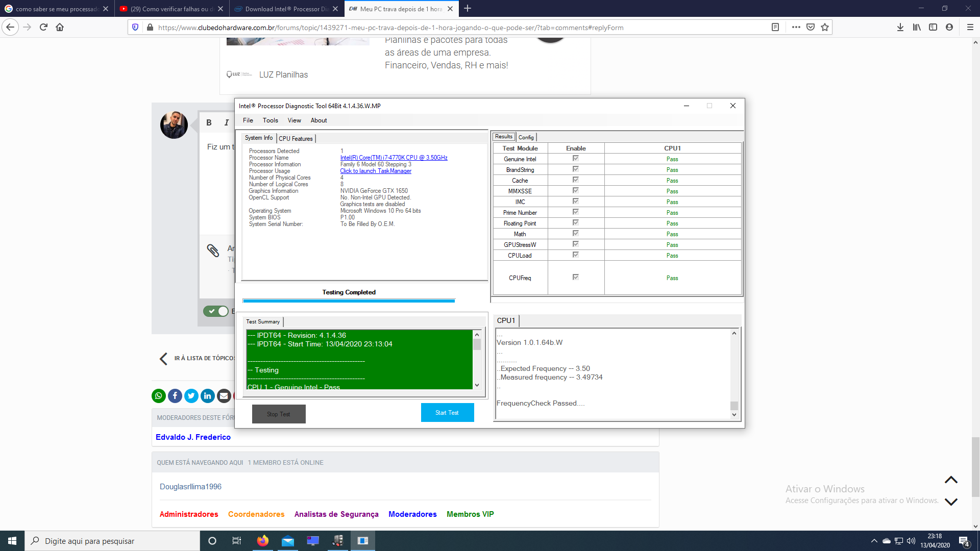Click the Windows taskbar search box
This screenshot has width=980, height=551.
click(x=112, y=541)
